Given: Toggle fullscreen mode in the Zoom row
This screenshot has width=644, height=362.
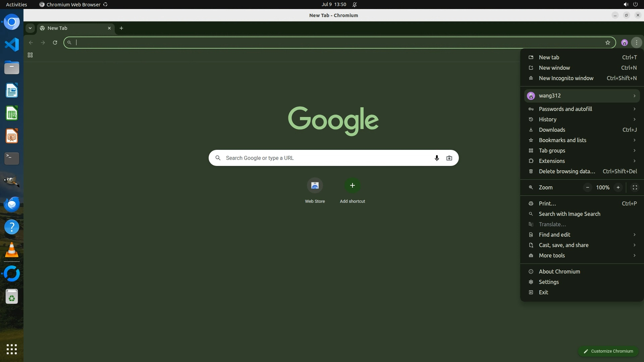Looking at the screenshot, I should click(x=635, y=187).
